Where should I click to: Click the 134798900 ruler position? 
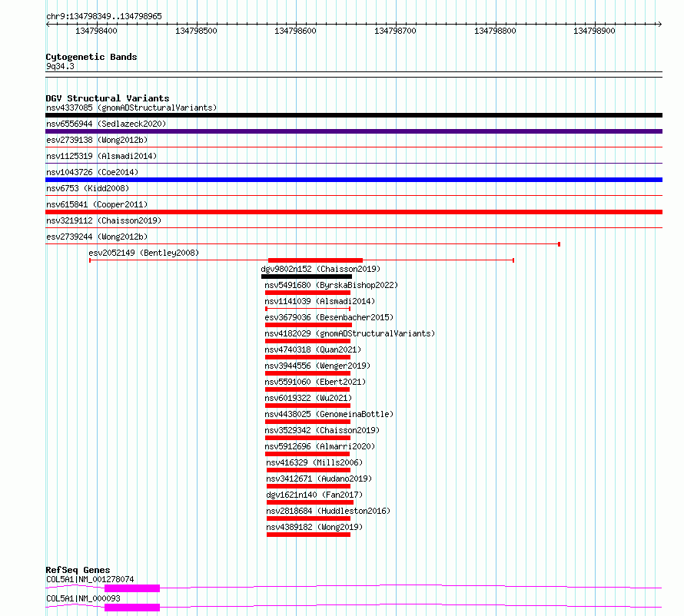[594, 31]
